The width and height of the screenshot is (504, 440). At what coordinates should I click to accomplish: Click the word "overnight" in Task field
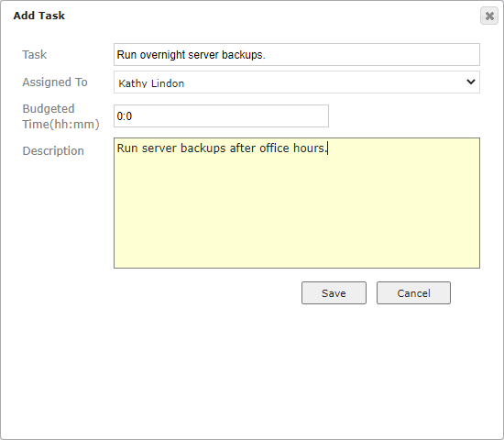(x=162, y=55)
